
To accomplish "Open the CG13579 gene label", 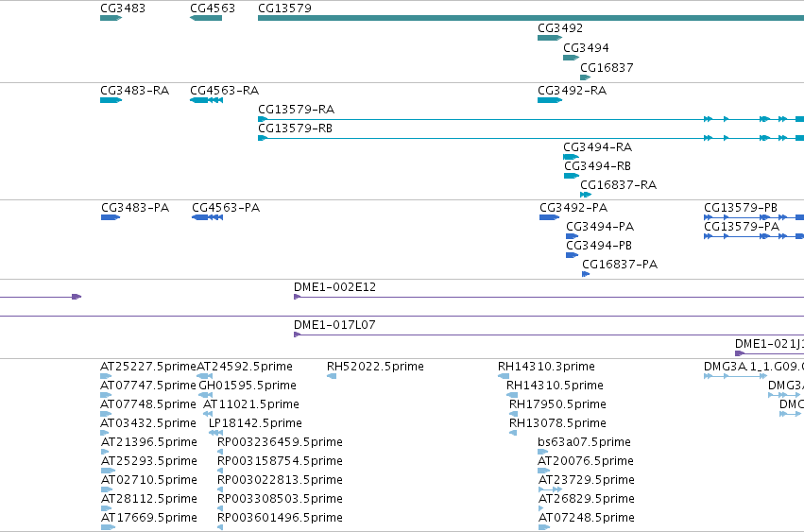I will pos(284,9).
